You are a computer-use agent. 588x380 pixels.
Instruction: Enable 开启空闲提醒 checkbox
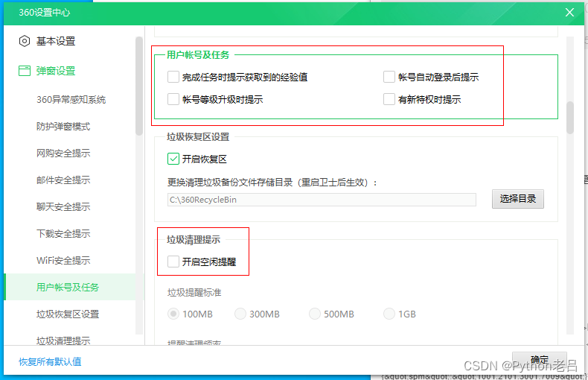pos(173,262)
